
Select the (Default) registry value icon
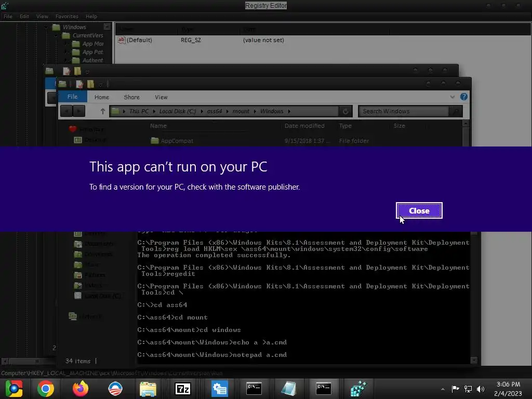click(x=121, y=40)
